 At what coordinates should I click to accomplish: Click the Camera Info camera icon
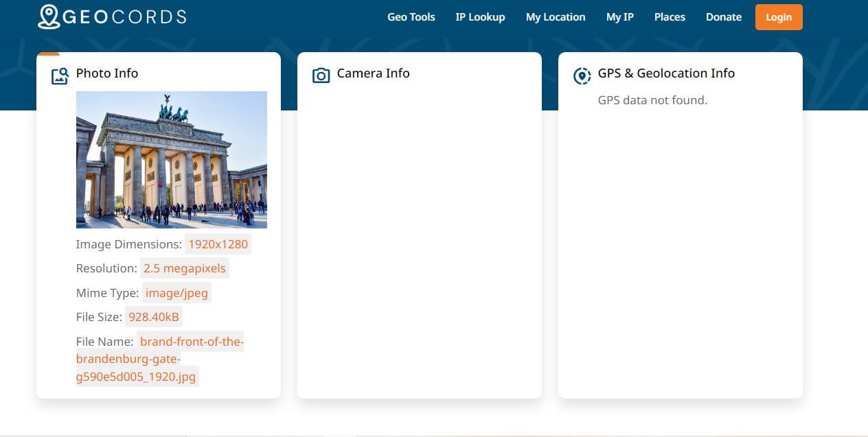[321, 75]
